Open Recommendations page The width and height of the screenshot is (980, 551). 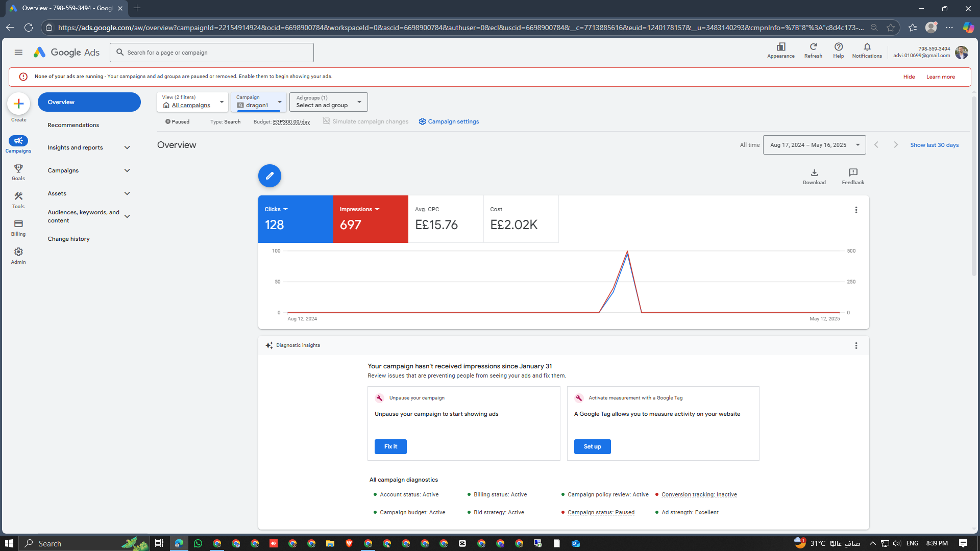73,125
